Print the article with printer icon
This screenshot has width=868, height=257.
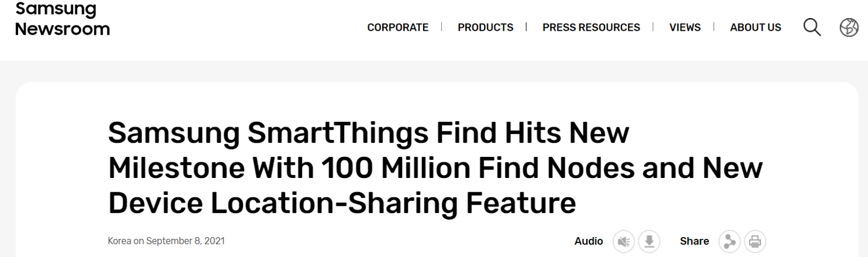(x=755, y=241)
